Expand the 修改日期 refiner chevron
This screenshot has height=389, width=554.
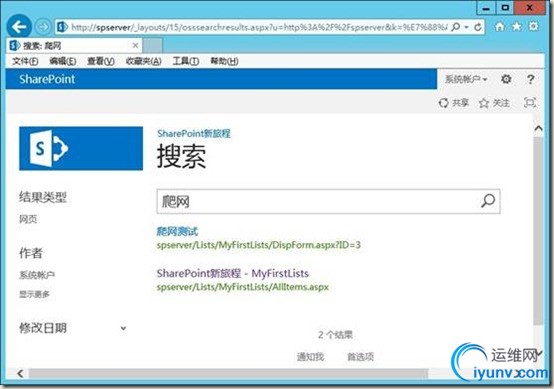point(123,328)
